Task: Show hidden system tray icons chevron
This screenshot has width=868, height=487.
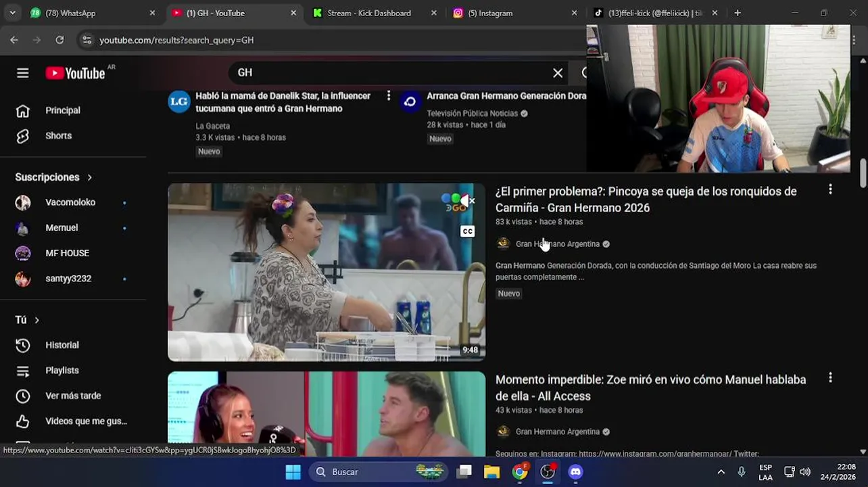Action: (x=721, y=472)
